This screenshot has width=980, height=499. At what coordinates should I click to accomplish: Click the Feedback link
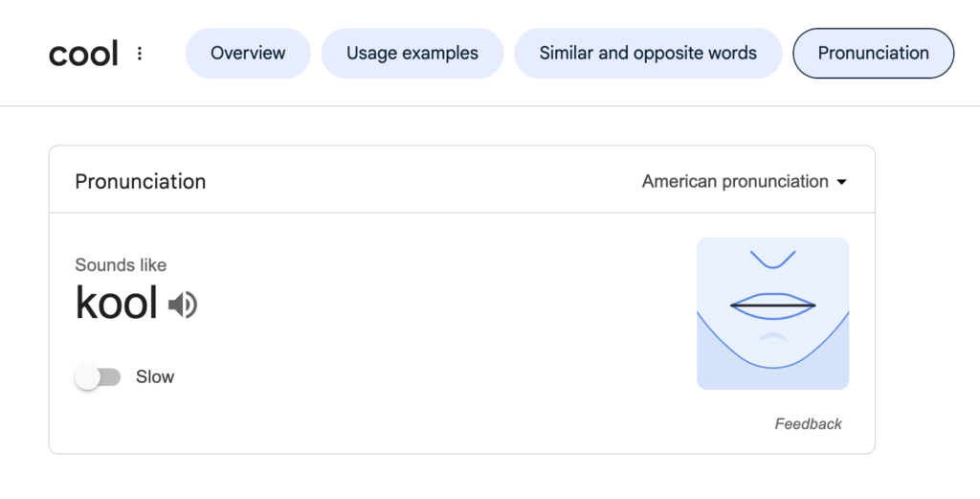(808, 424)
